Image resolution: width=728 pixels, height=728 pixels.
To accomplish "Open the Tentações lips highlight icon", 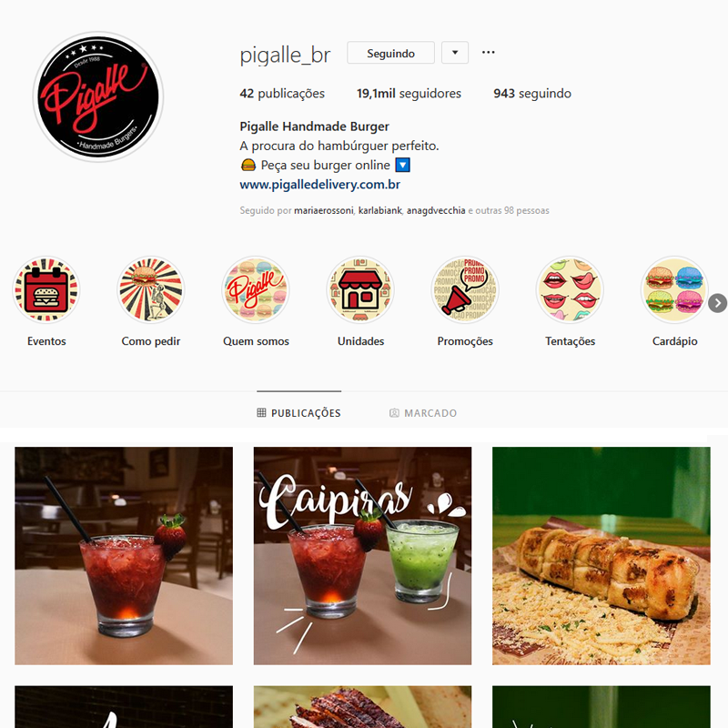I will point(571,289).
